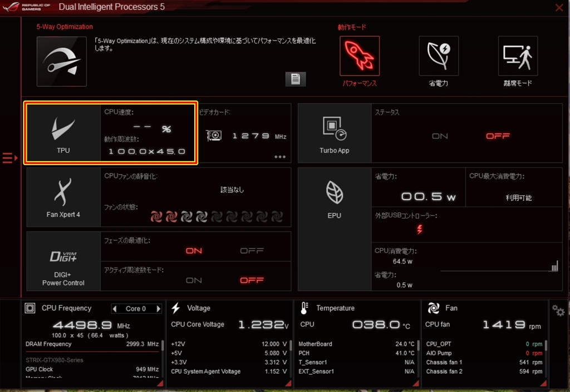The width and height of the screenshot is (570, 392).
Task: Select next CPU core arrow
Action: [158, 309]
